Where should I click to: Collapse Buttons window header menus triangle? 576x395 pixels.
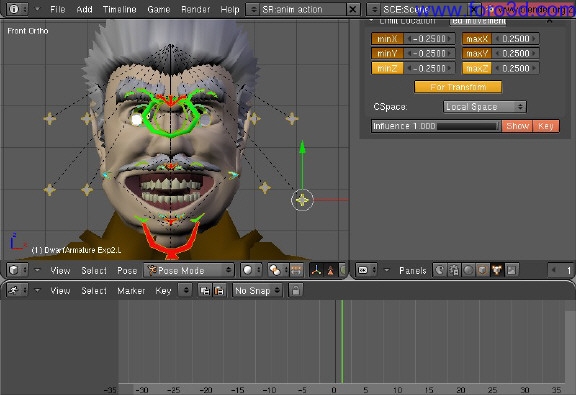[386, 270]
